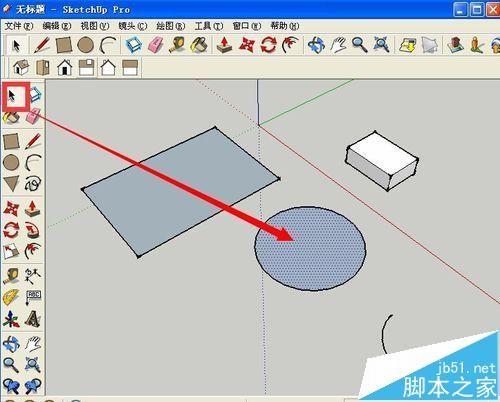This screenshot has width=500, height=402.
Task: Click the Pan hand in the side toolbar
Action: coord(33,344)
